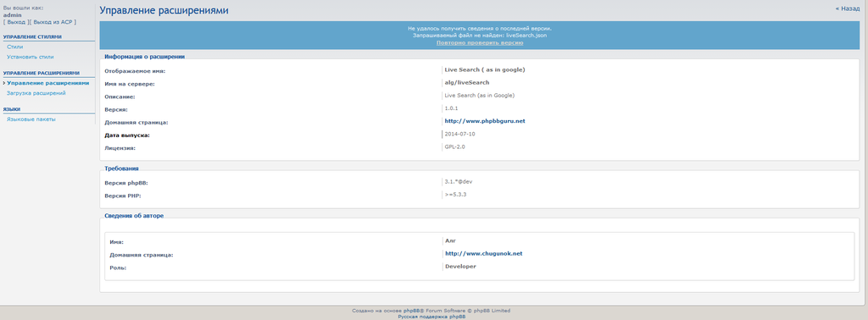Click the Описание label
Image resolution: width=868 pixels, height=320 pixels.
point(120,97)
